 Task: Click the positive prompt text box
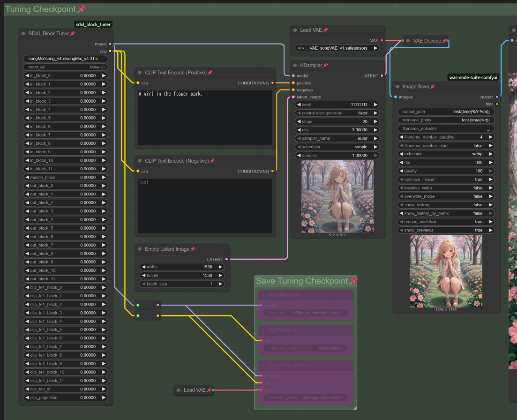pos(205,117)
